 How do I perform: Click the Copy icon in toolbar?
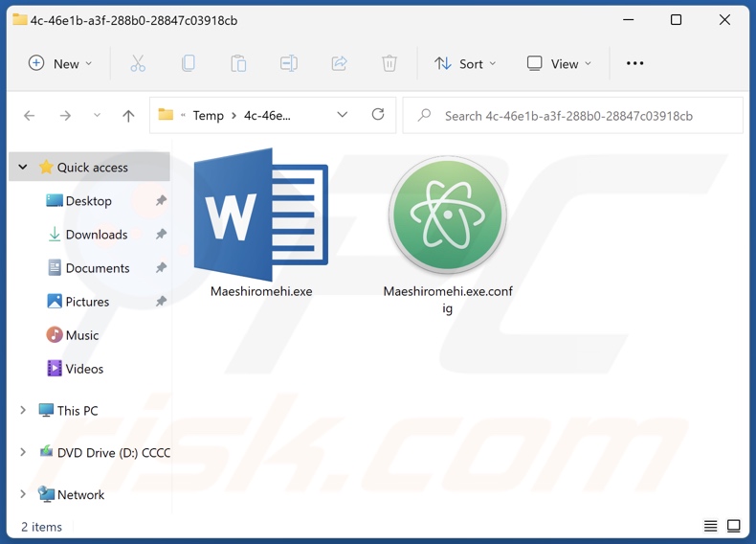point(188,63)
